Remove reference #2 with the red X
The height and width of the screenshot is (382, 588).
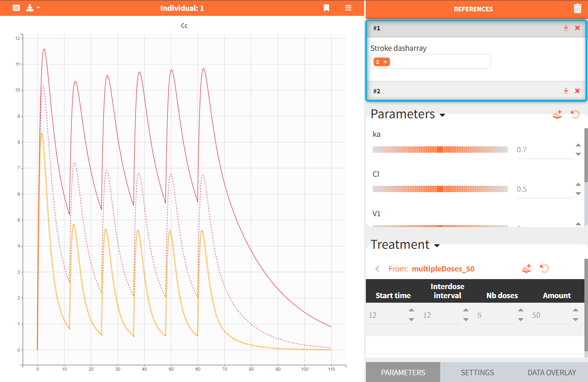[x=577, y=91]
